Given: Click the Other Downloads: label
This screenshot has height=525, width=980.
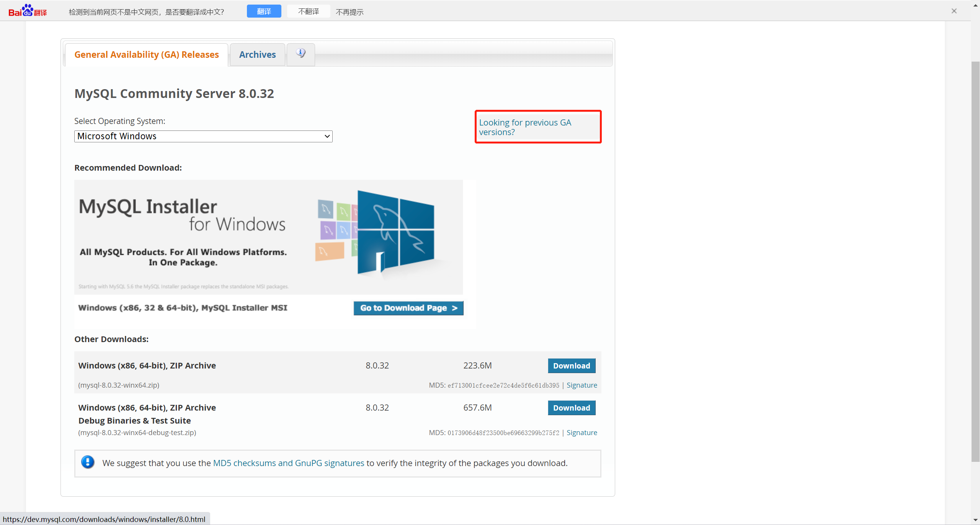Looking at the screenshot, I should [111, 339].
